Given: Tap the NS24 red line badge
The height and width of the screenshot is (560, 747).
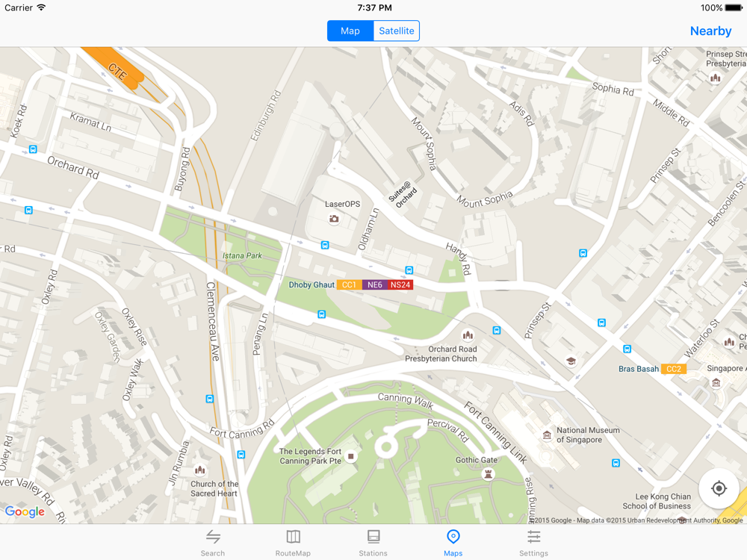Looking at the screenshot, I should click(400, 284).
